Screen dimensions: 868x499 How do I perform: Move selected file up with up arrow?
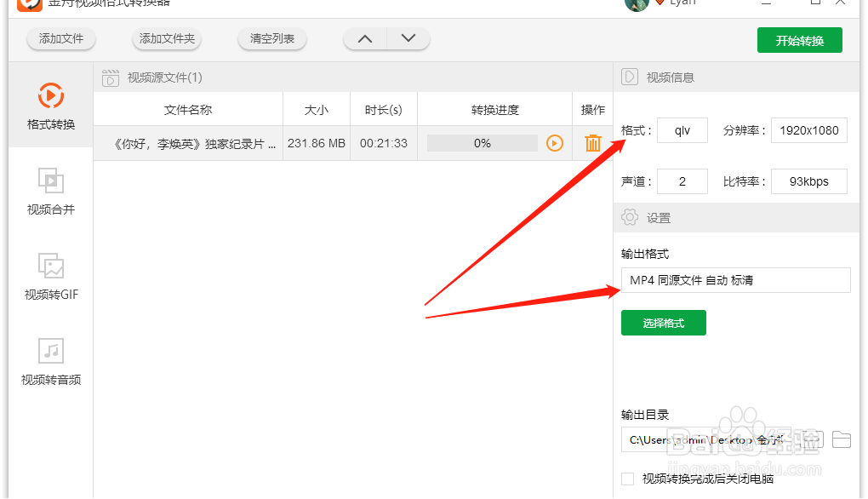pyautogui.click(x=365, y=39)
